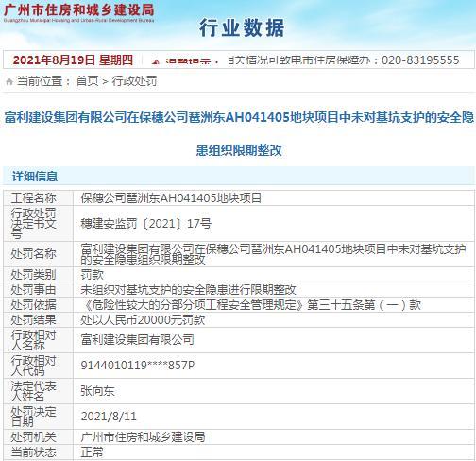
Task: Click the warning icon before 温馨提示
Action: point(156,61)
